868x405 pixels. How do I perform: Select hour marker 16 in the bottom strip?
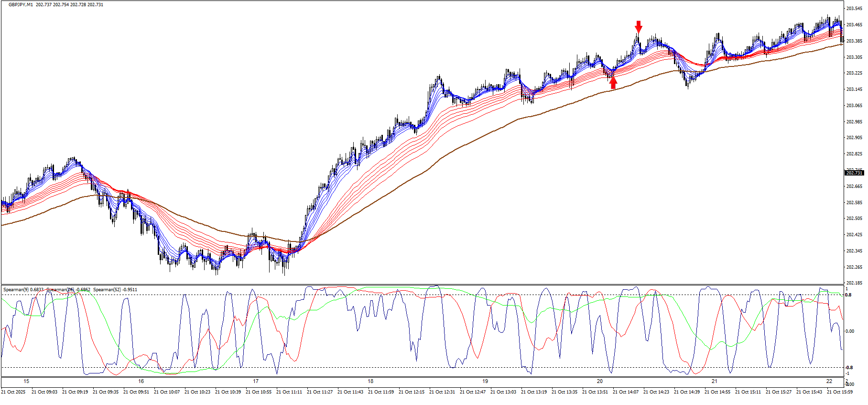(141, 382)
